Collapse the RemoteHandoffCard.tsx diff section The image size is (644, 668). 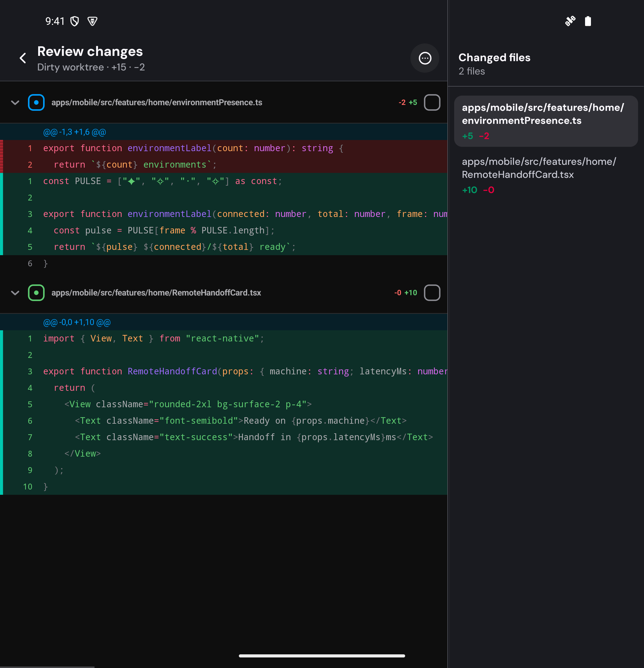[x=15, y=293]
